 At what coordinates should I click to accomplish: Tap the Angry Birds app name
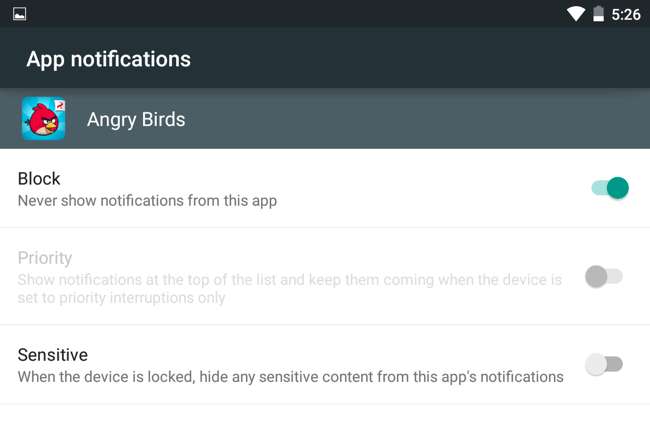pos(136,120)
